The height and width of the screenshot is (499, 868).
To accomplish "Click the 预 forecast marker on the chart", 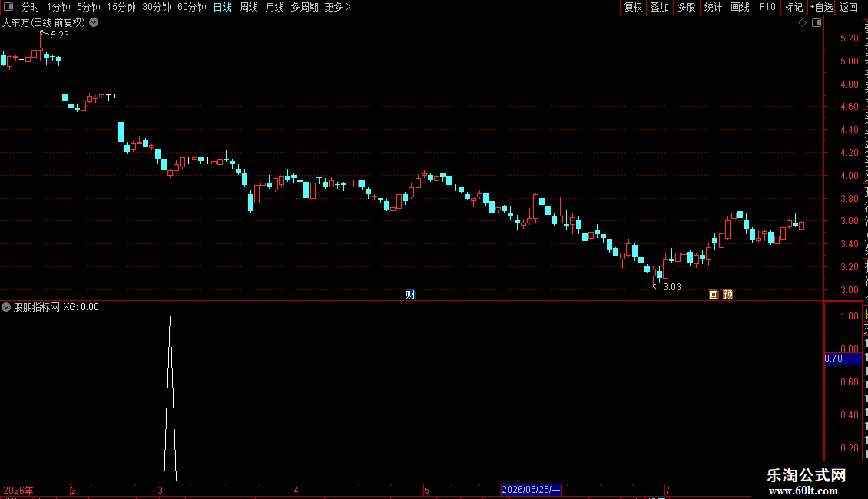I will click(x=728, y=295).
